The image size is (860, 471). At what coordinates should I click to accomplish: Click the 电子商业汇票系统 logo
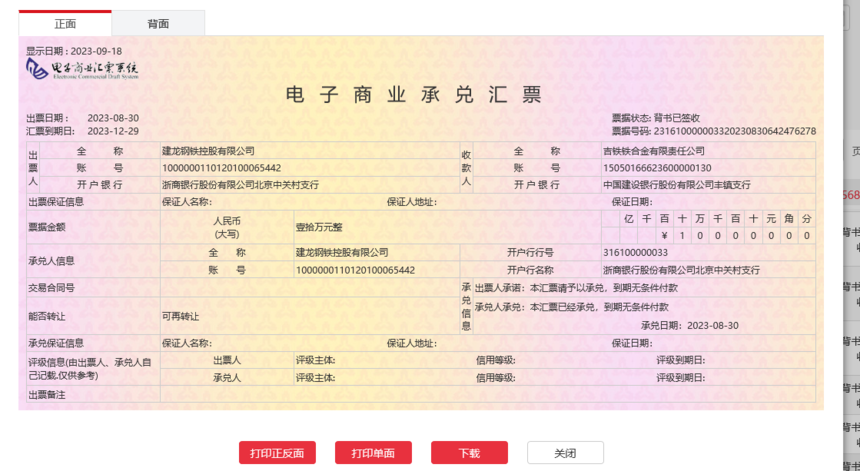82,70
